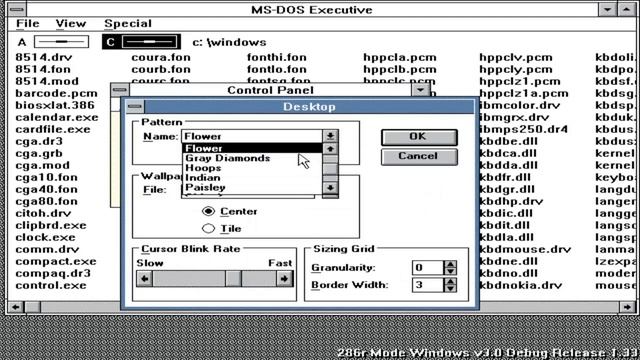
Task: Click blink rate right arrow
Action: 284,279
